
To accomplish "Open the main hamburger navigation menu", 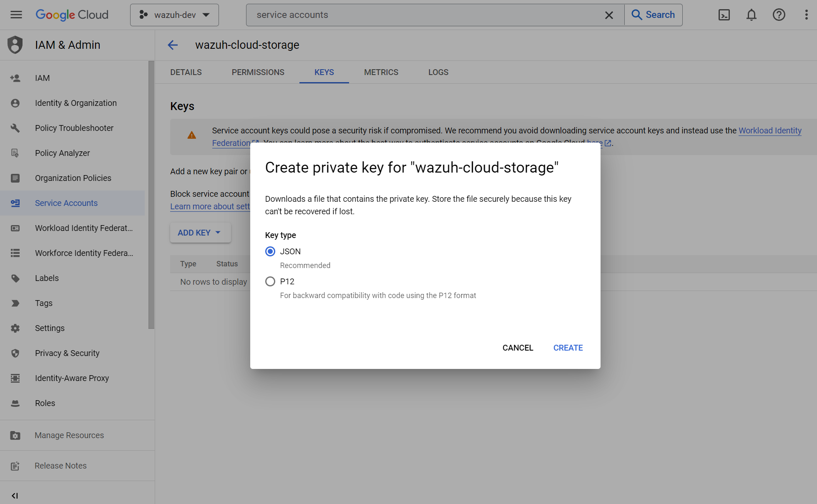I will pos(16,15).
